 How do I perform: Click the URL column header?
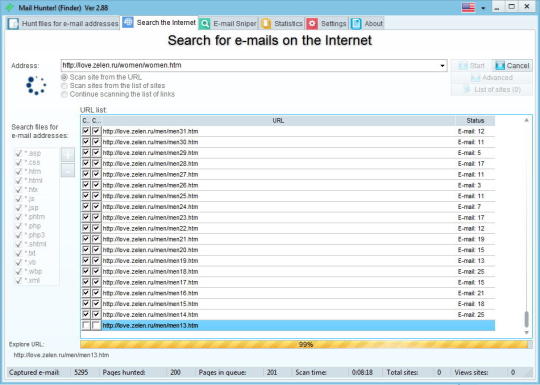[x=278, y=121]
